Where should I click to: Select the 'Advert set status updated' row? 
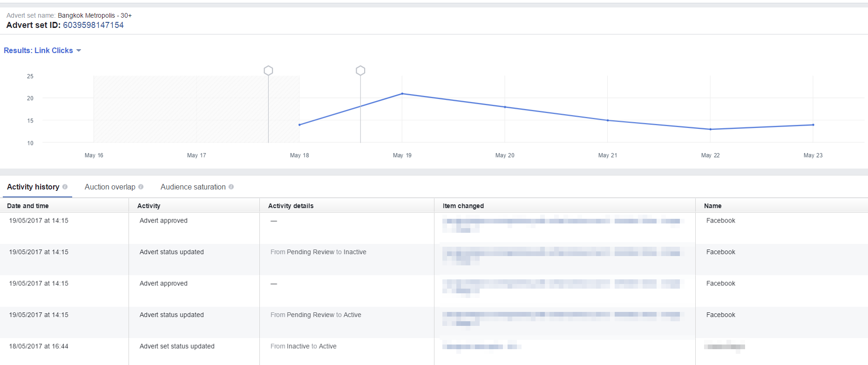coord(177,346)
